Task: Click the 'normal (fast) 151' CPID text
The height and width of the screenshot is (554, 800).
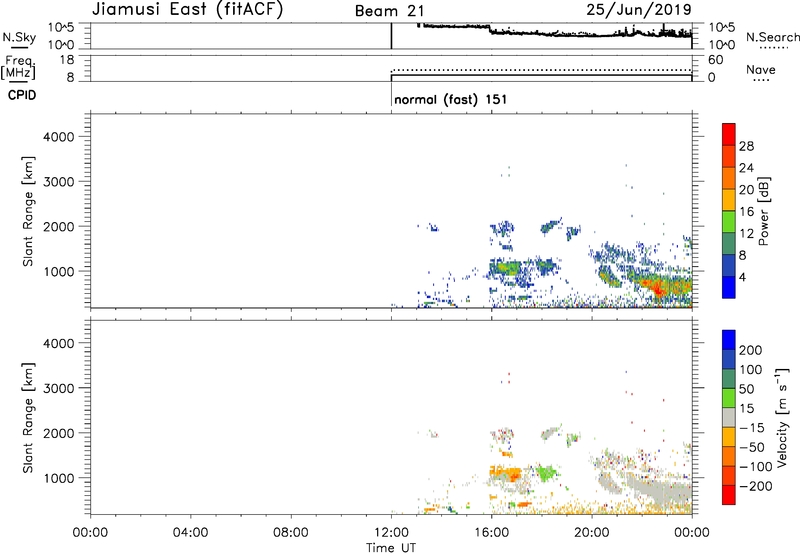Action: point(451,99)
